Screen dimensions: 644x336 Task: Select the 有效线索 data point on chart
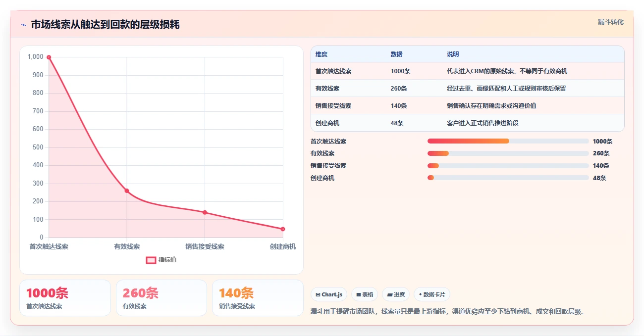[127, 191]
